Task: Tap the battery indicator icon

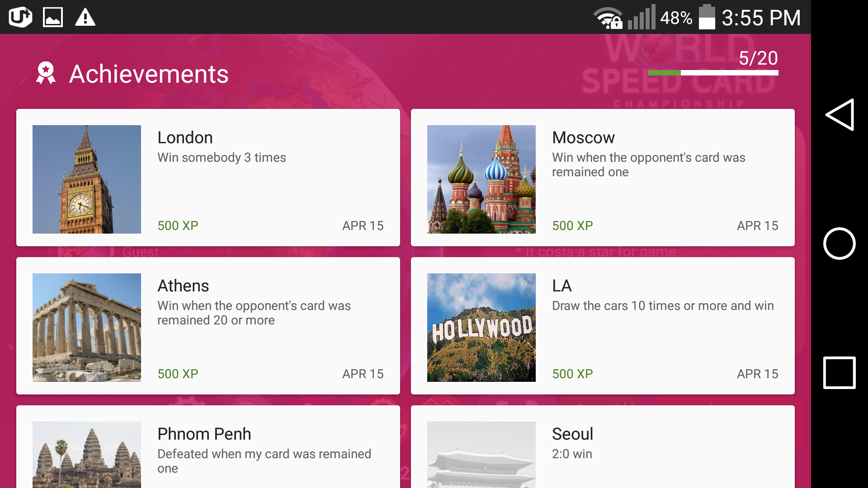Action: pyautogui.click(x=707, y=18)
